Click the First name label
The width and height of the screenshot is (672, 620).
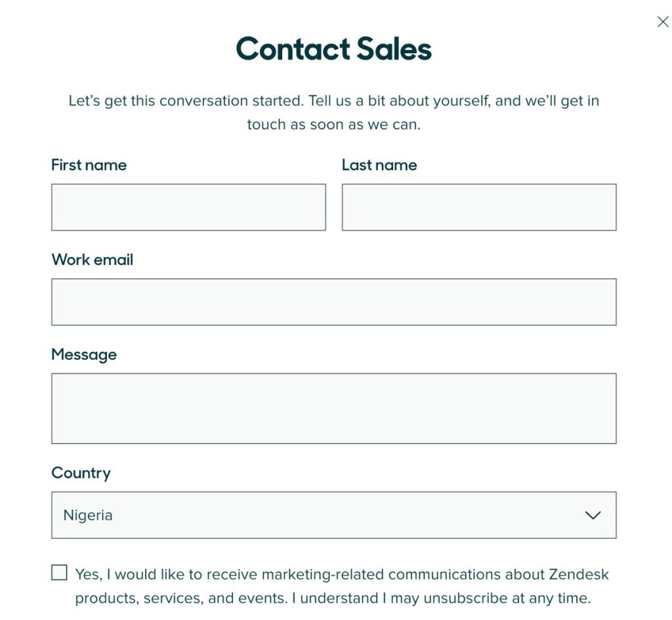point(89,165)
